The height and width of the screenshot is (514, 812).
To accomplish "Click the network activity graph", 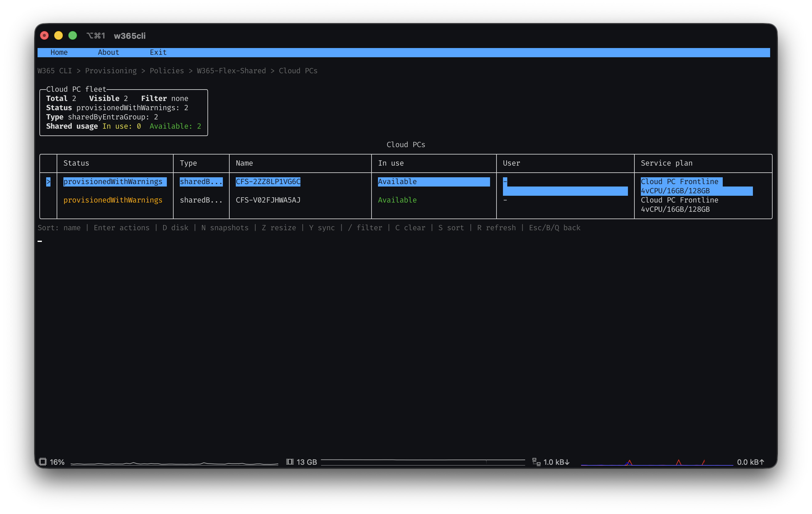I will [x=657, y=462].
